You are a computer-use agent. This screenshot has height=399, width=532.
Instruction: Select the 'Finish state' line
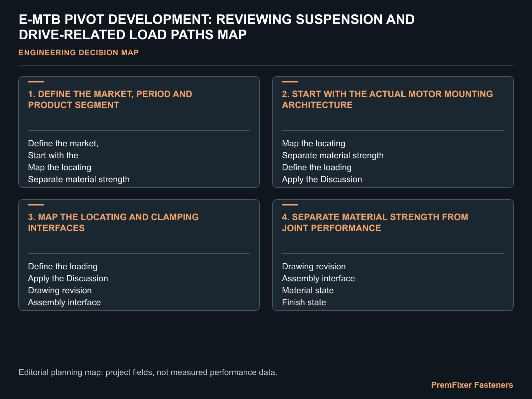(304, 302)
